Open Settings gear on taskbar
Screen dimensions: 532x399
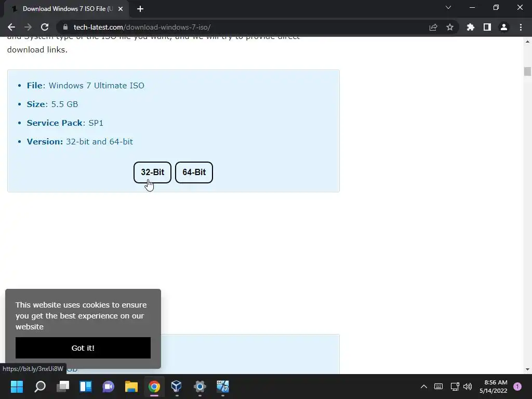tap(200, 387)
